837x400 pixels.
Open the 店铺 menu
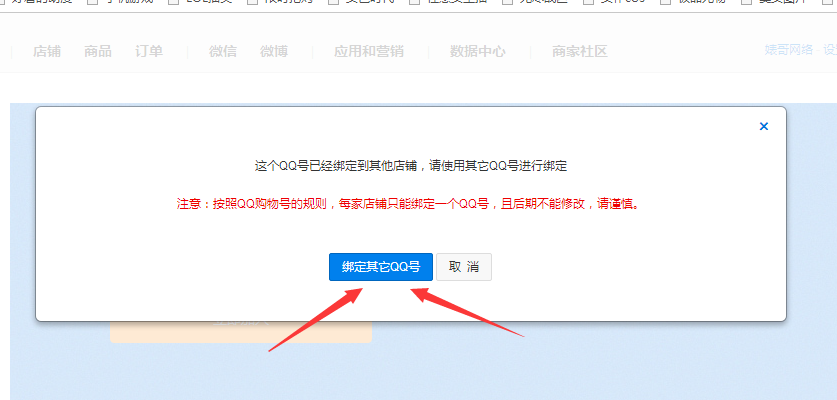(47, 52)
